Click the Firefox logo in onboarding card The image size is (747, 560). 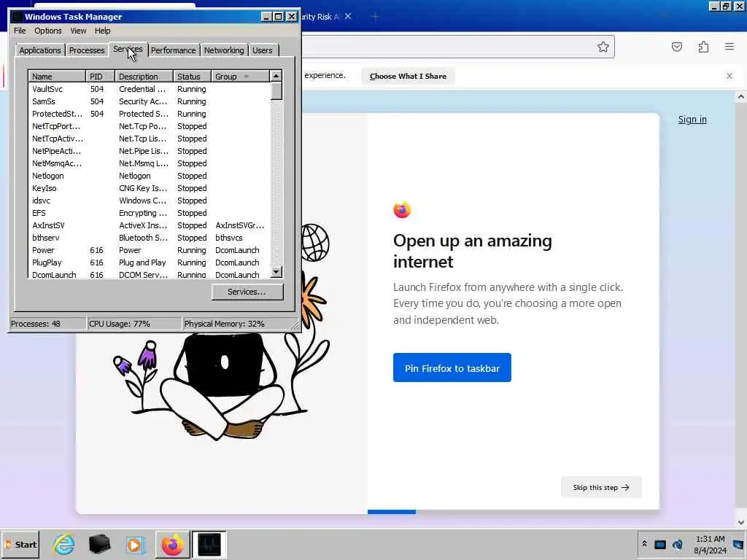[x=402, y=209]
